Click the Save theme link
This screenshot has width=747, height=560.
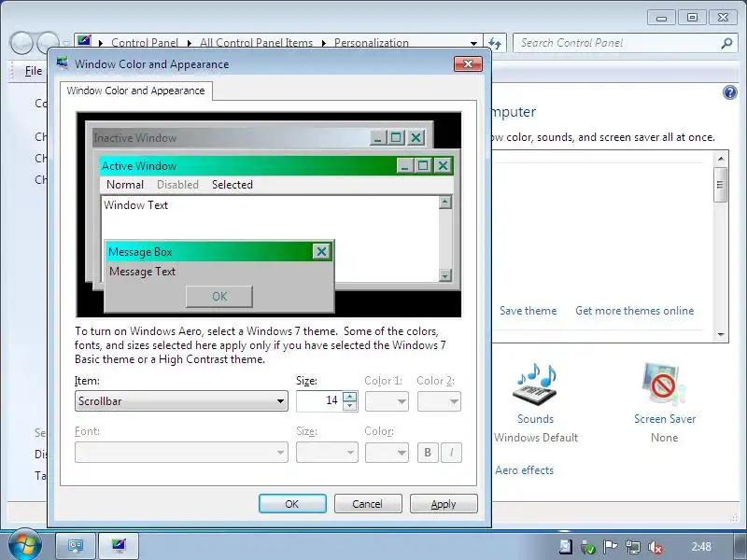point(528,311)
